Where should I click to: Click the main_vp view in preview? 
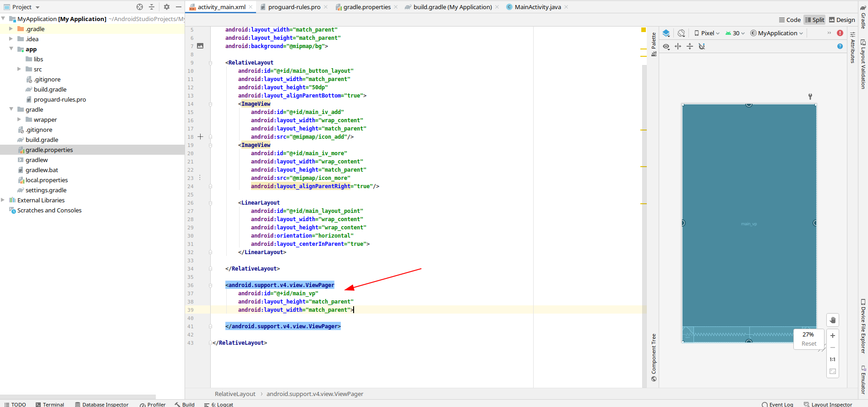749,223
